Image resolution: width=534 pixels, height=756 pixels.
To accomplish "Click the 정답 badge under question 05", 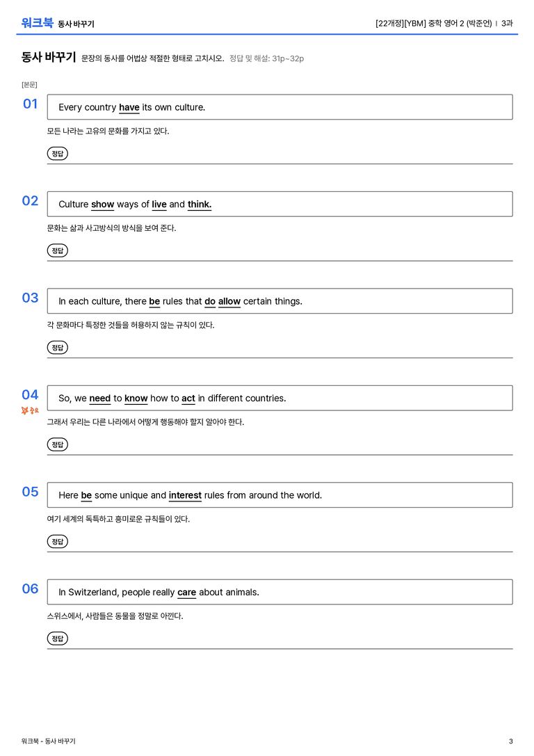I will coord(57,541).
